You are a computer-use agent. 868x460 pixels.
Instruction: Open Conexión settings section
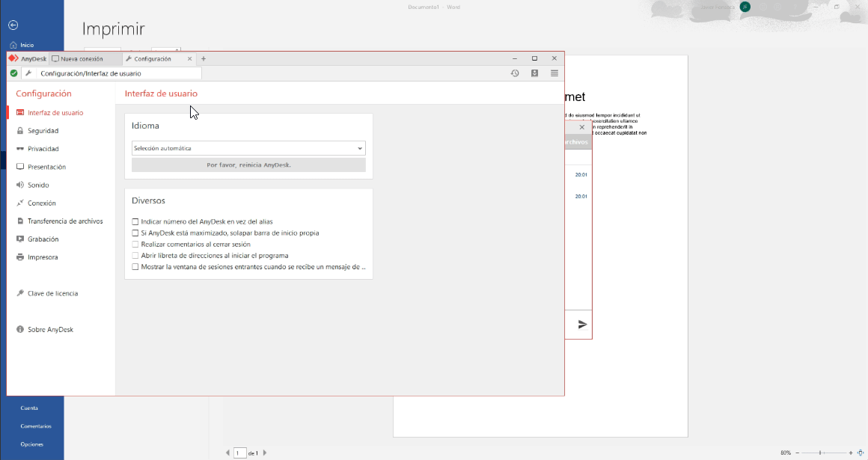click(41, 203)
